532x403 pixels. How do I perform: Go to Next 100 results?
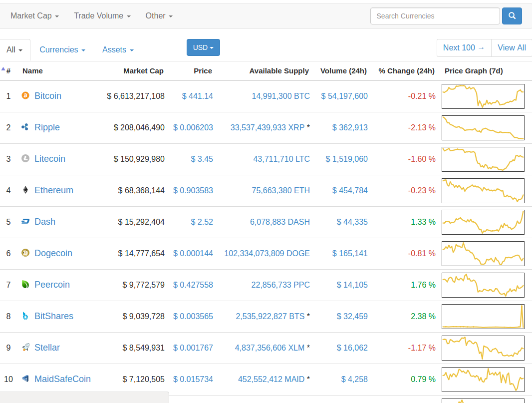click(464, 48)
